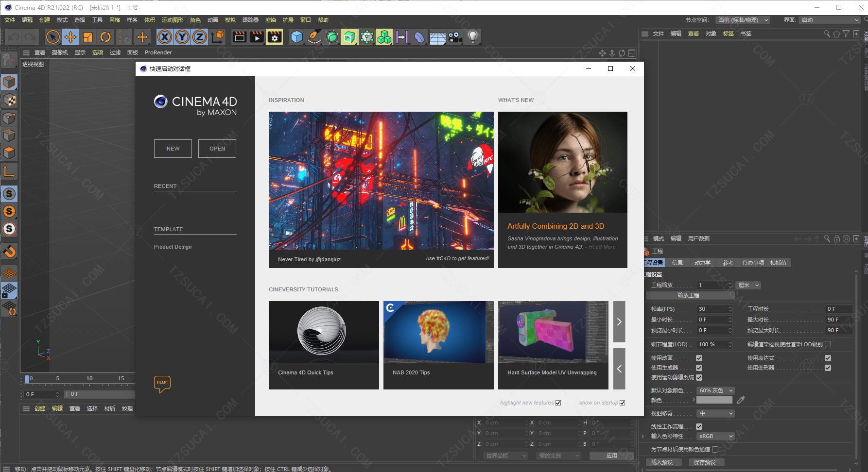868x472 pixels.
Task: Open 节点空间 dropdown 当前(标准/物理)
Action: [742, 20]
